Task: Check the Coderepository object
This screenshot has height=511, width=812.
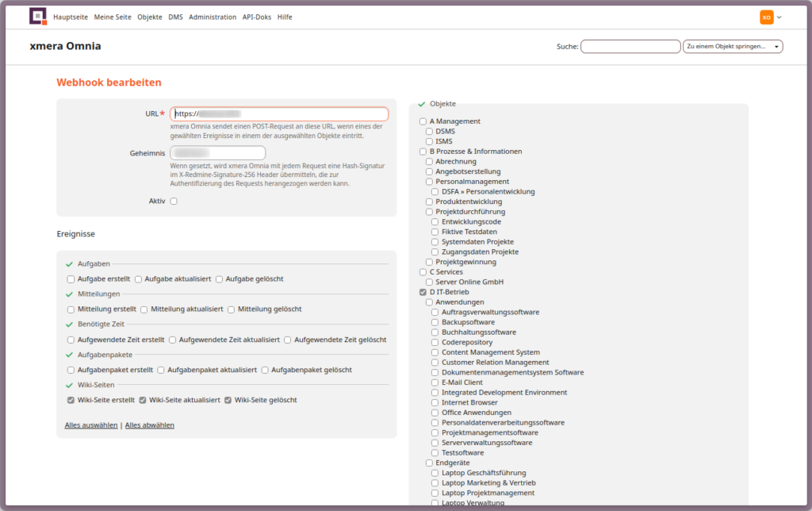Action: [x=435, y=343]
